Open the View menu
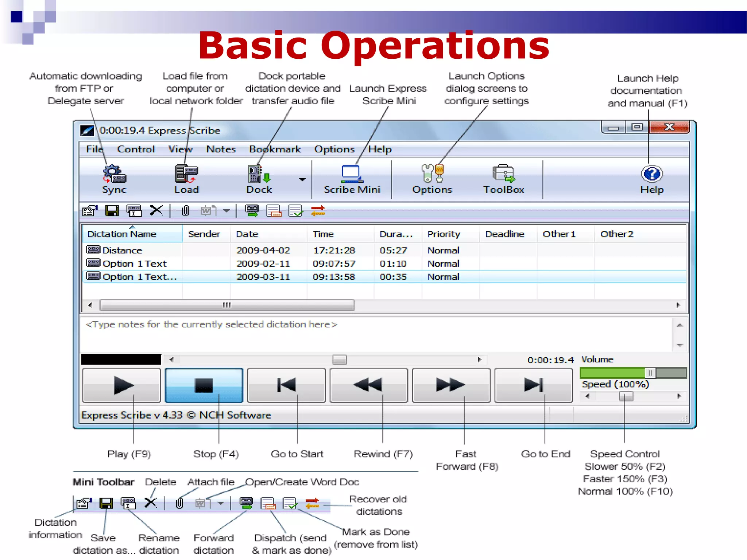Screen dimensions: 747x560 [180, 149]
